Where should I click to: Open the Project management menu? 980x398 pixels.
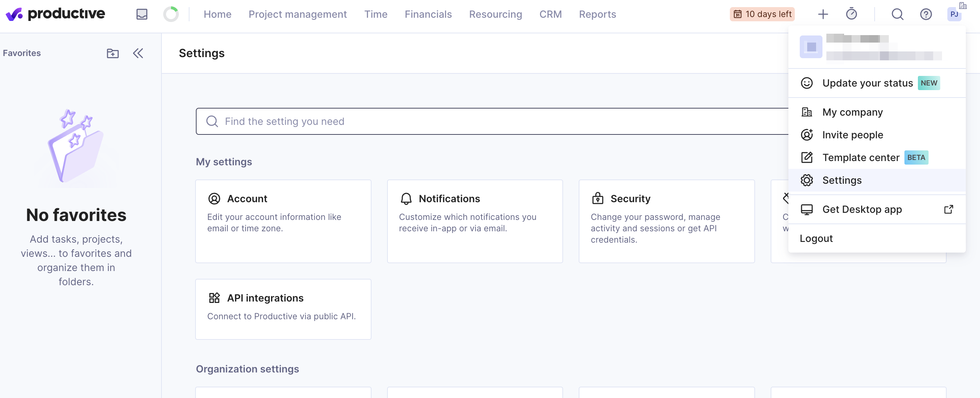pyautogui.click(x=297, y=14)
